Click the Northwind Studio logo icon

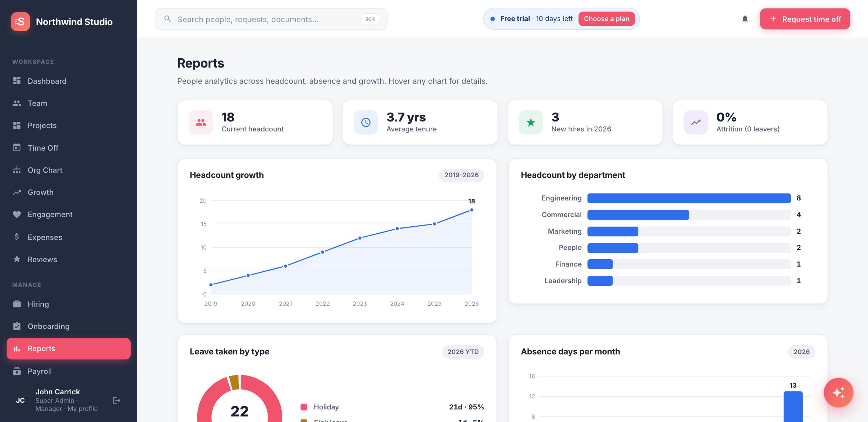click(x=20, y=21)
